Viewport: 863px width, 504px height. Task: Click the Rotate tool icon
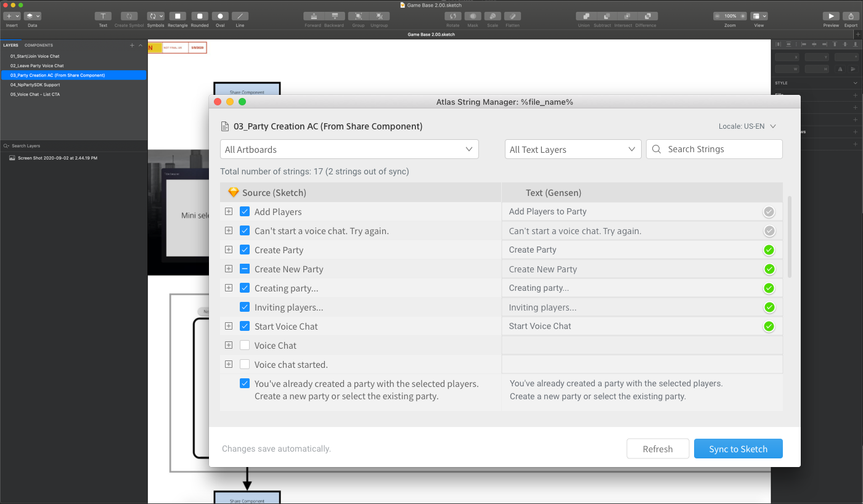pyautogui.click(x=453, y=16)
